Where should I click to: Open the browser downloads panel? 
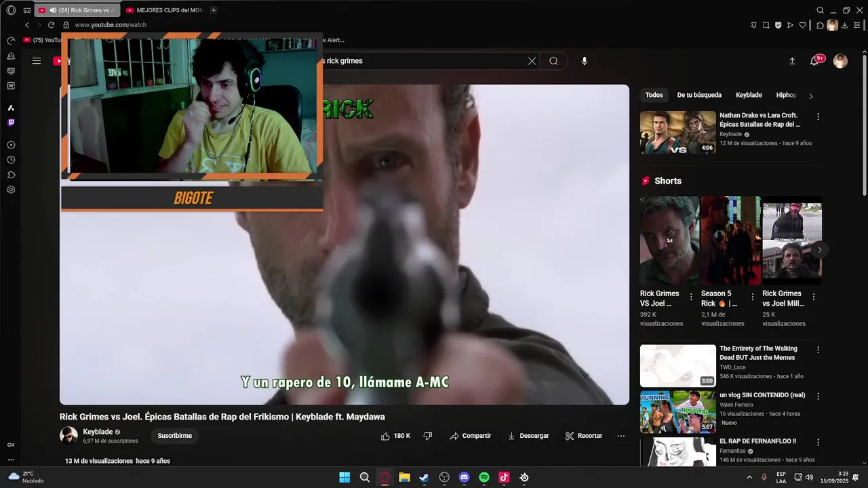pyautogui.click(x=844, y=25)
